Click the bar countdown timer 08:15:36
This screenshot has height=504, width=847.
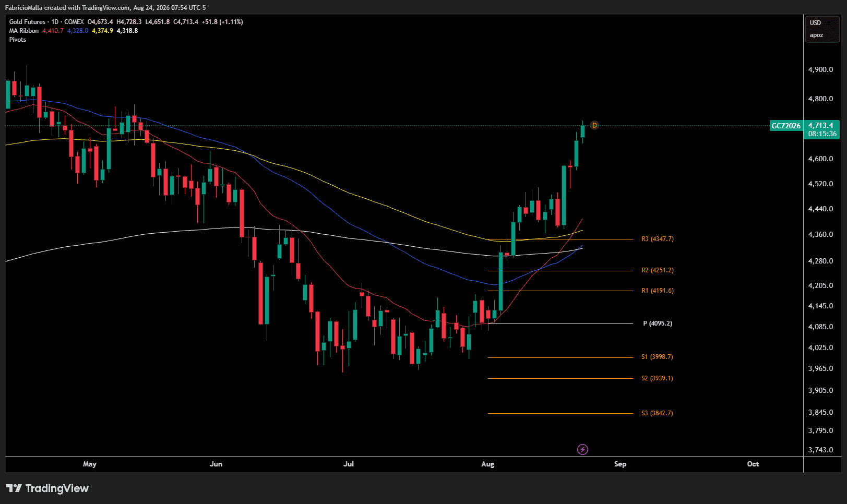[x=822, y=134]
